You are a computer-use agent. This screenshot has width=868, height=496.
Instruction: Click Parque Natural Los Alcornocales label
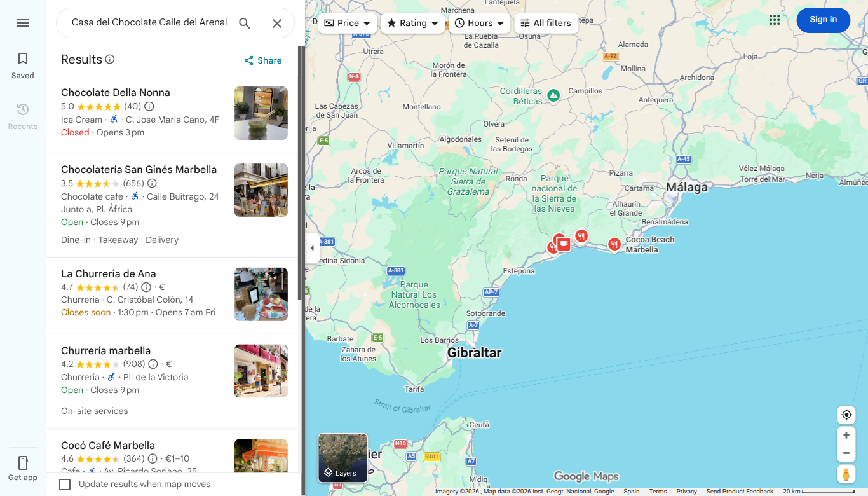[x=414, y=295]
